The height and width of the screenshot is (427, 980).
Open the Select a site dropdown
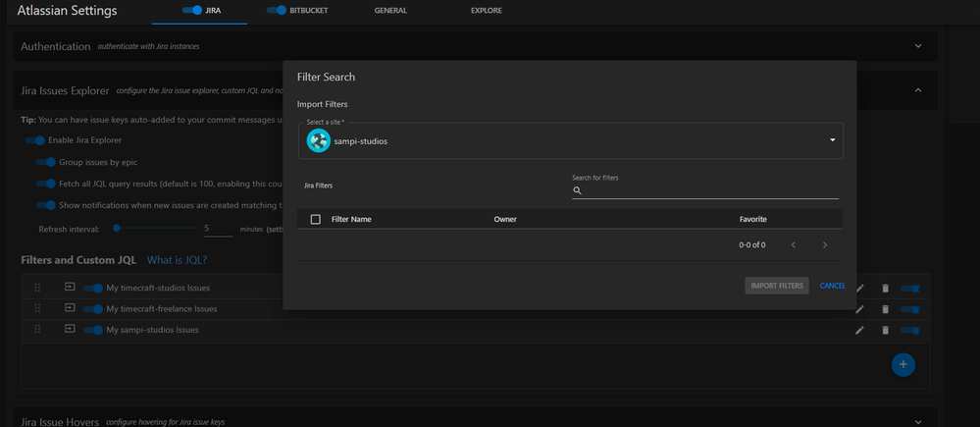click(x=571, y=140)
